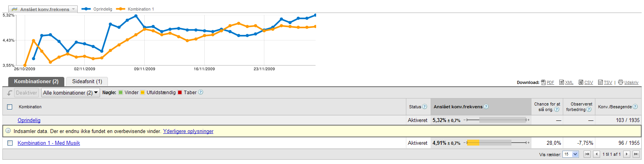Viewport: 644px width, 164px height.
Task: Click the PDF download icon
Action: coord(543,82)
